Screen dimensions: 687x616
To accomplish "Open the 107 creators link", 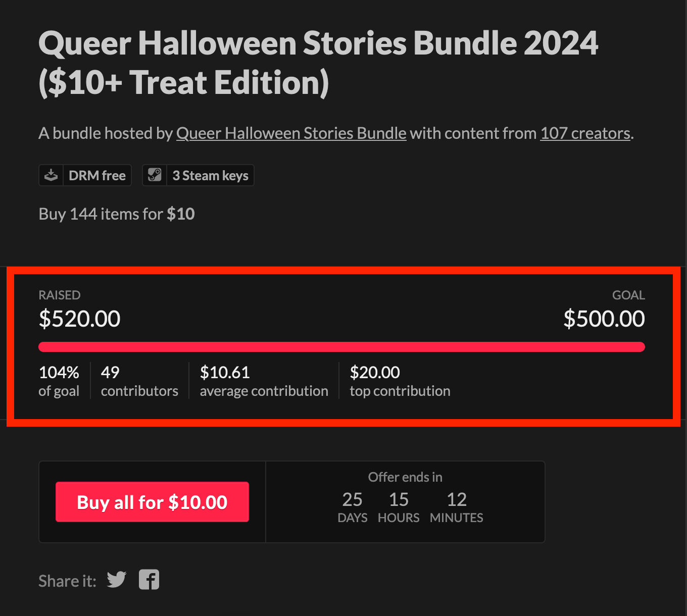I will click(x=585, y=133).
